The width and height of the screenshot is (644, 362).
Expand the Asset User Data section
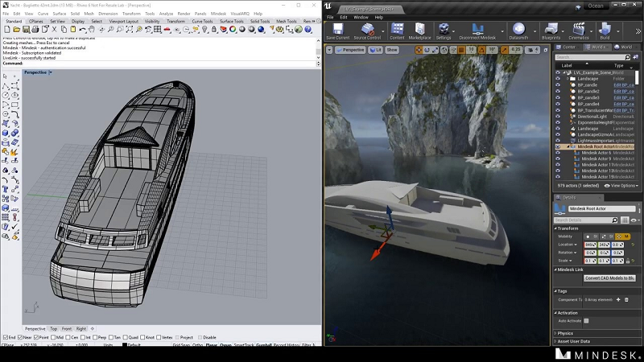click(x=572, y=341)
